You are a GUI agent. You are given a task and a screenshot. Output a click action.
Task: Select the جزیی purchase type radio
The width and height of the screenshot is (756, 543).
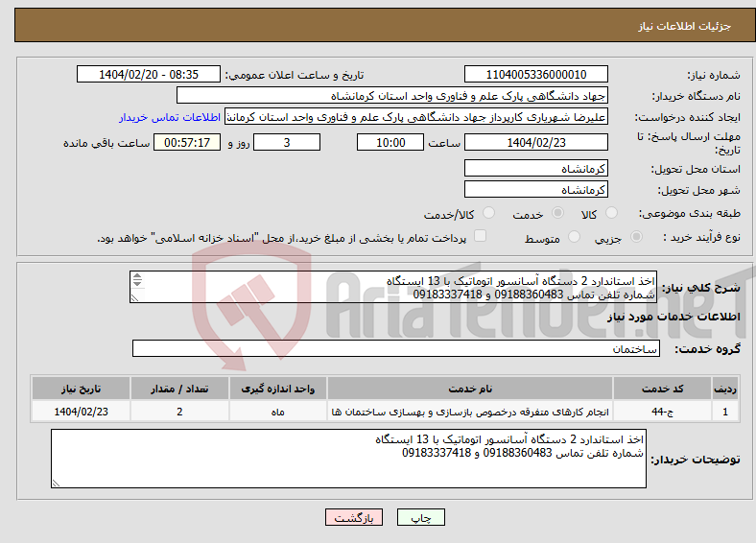[636, 236]
